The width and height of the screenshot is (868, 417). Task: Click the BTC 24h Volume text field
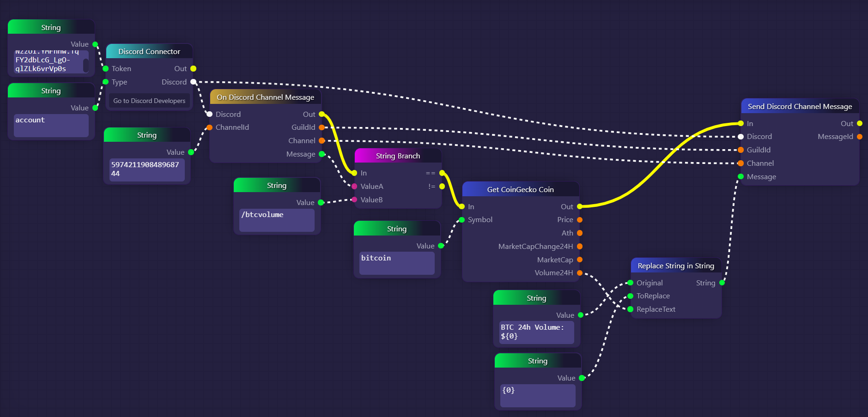536,332
